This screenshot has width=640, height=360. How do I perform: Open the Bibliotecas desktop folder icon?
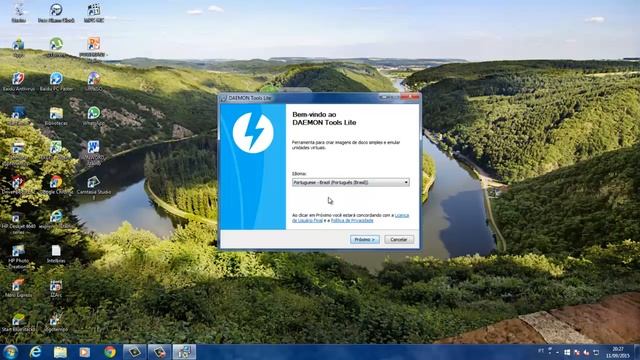click(x=56, y=116)
